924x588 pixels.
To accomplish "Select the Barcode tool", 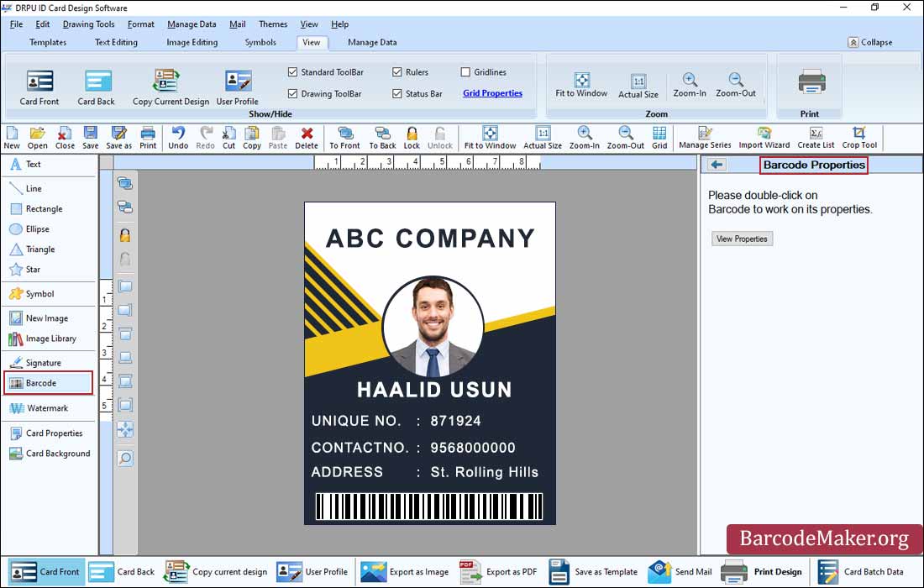I will click(x=49, y=383).
